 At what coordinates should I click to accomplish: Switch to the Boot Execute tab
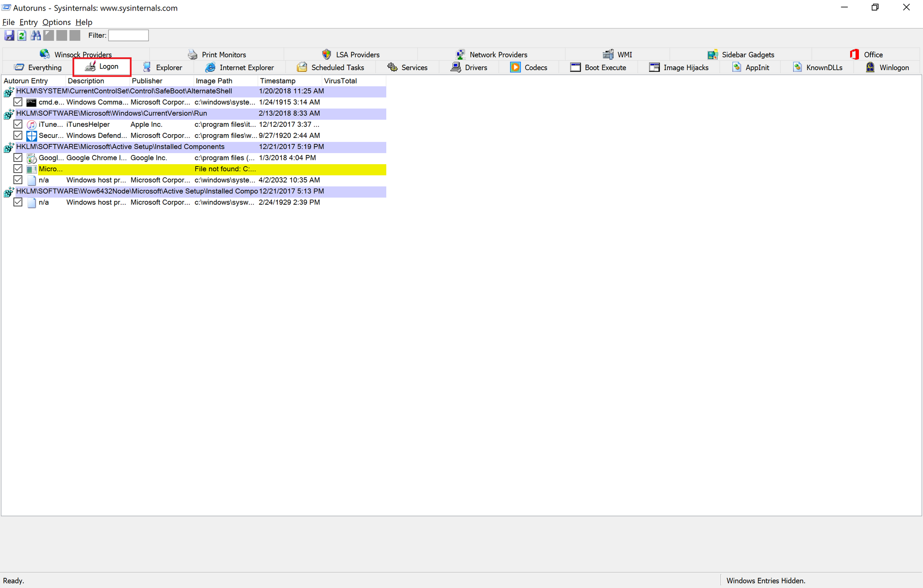pos(598,67)
